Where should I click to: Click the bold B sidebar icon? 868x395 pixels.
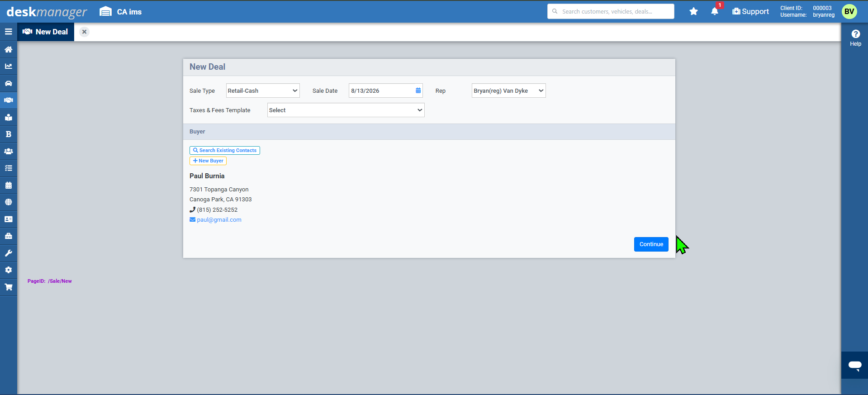(x=8, y=134)
